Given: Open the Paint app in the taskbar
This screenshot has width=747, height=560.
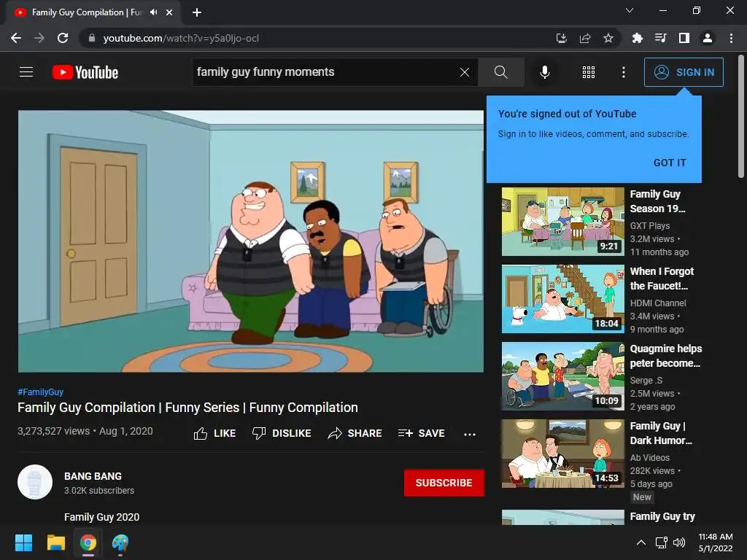Looking at the screenshot, I should tap(120, 542).
